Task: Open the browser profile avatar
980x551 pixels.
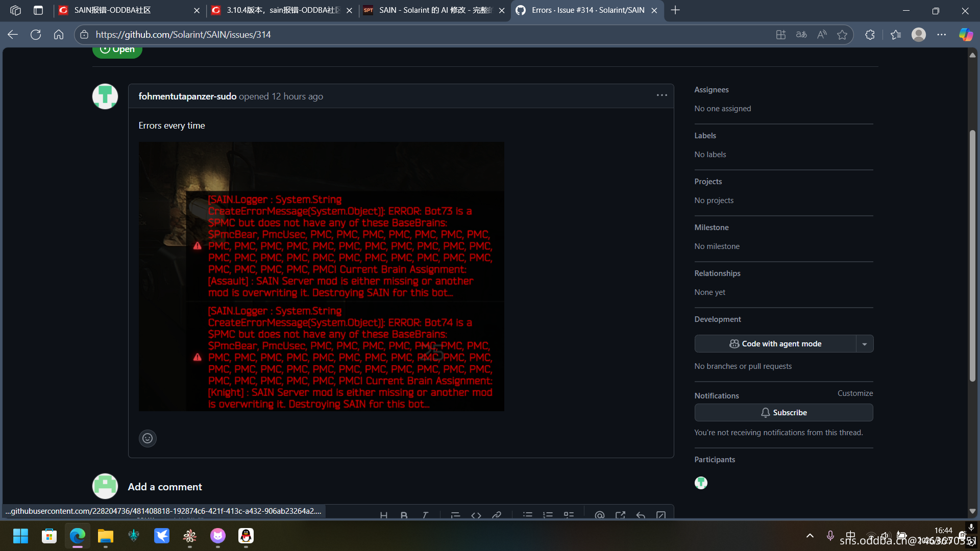Action: [919, 35]
